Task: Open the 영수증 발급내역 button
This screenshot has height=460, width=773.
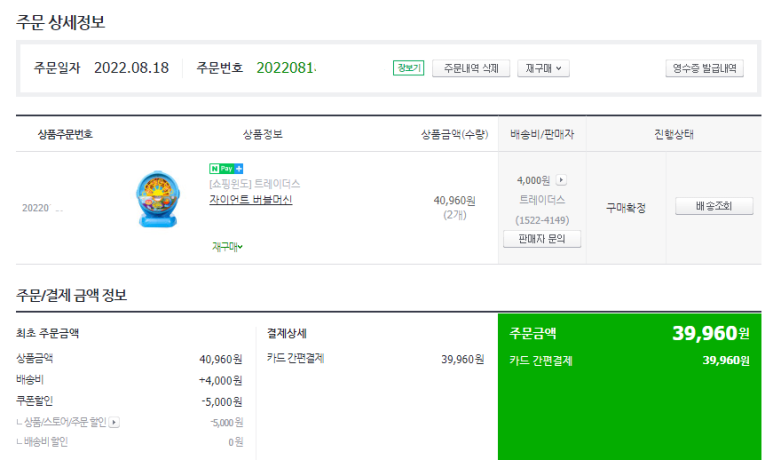Action: (x=704, y=68)
